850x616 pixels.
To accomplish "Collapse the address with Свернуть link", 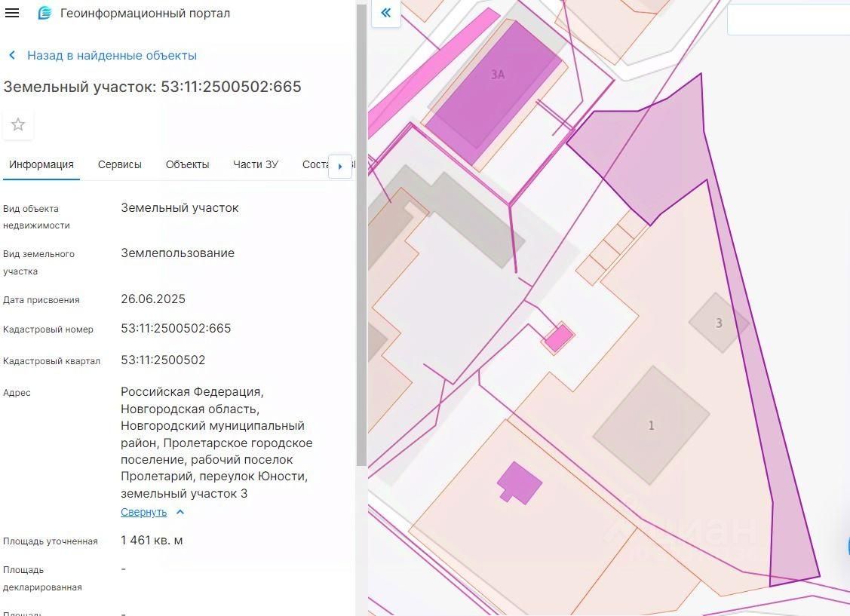I will coord(143,512).
